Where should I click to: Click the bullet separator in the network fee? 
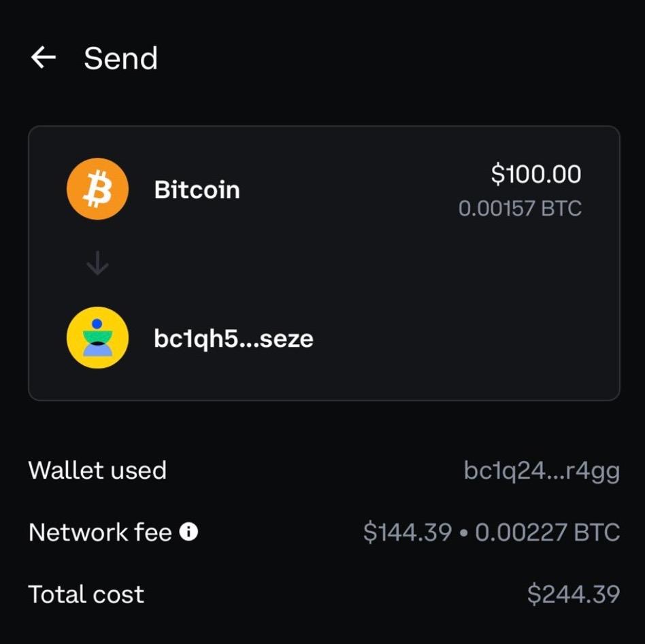coord(463,533)
